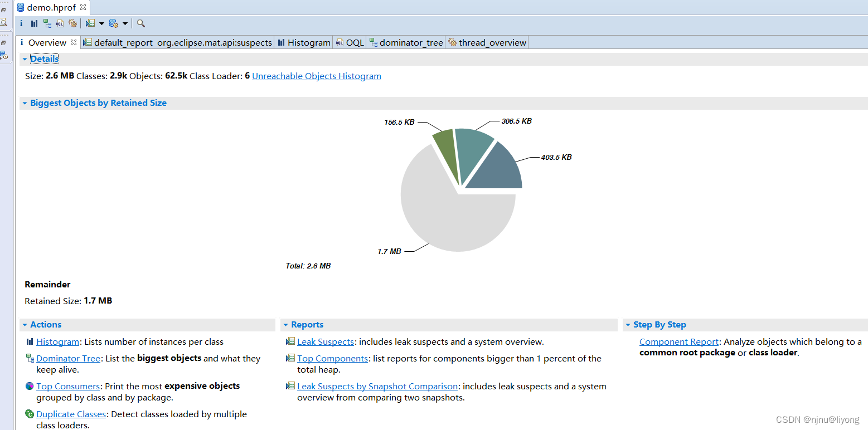
Task: Click the 306.5 KB chart label
Action: [x=516, y=121]
